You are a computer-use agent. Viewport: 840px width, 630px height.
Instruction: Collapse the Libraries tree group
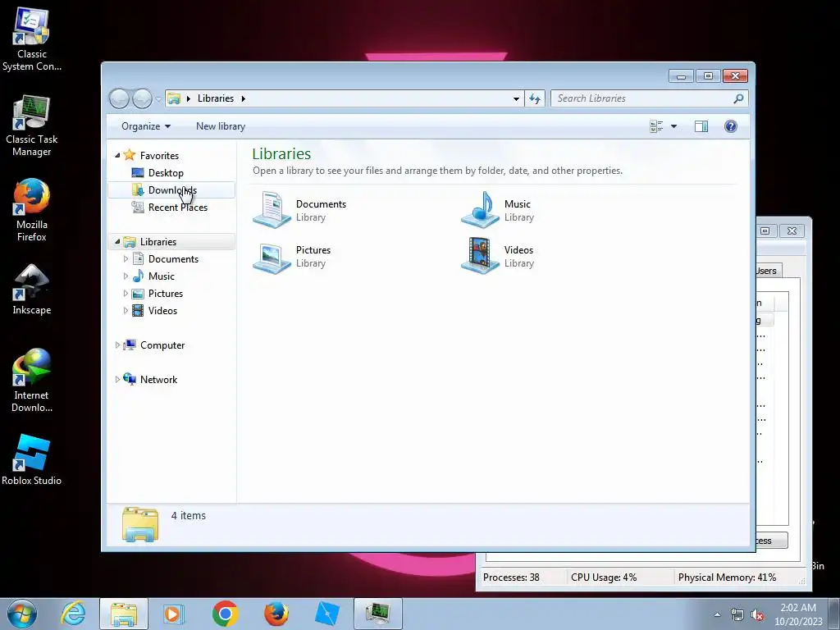tap(117, 242)
